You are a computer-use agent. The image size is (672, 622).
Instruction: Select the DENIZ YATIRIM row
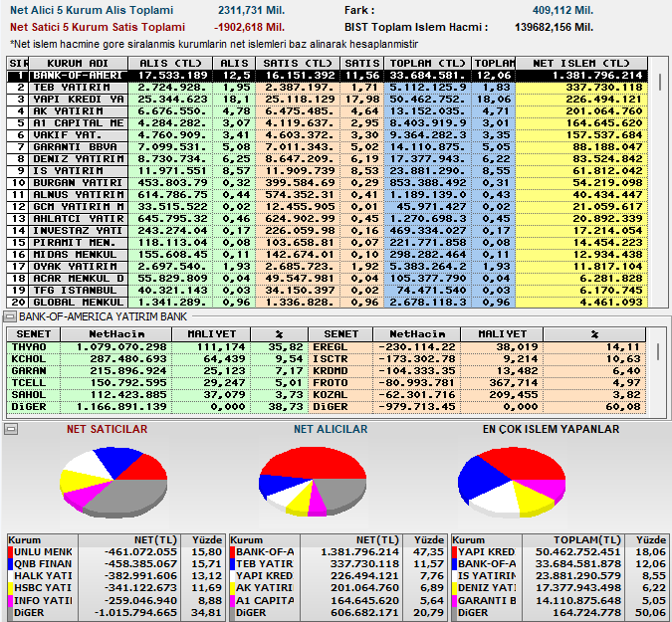[x=327, y=159]
